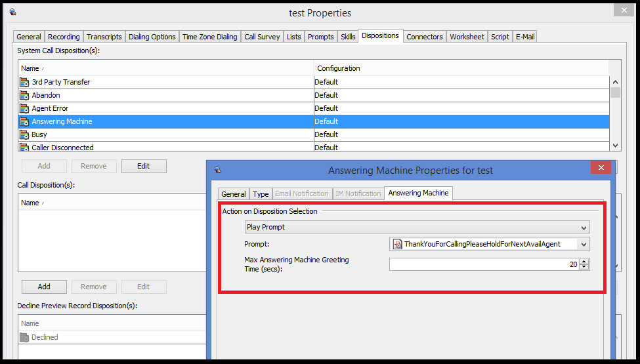The width and height of the screenshot is (640, 364).
Task: Open the Call Survey tab
Action: coord(262,37)
